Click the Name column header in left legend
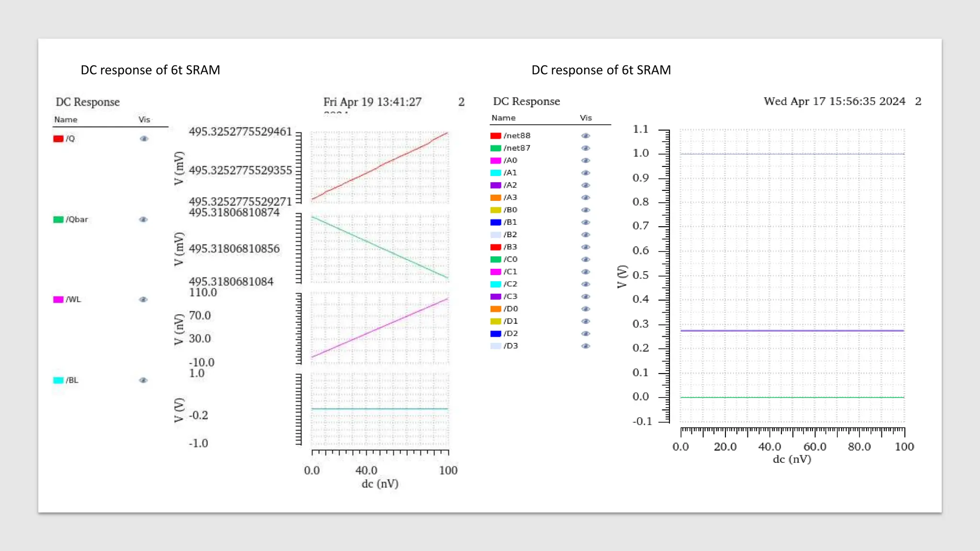Viewport: 980px width, 551px height. 66,120
